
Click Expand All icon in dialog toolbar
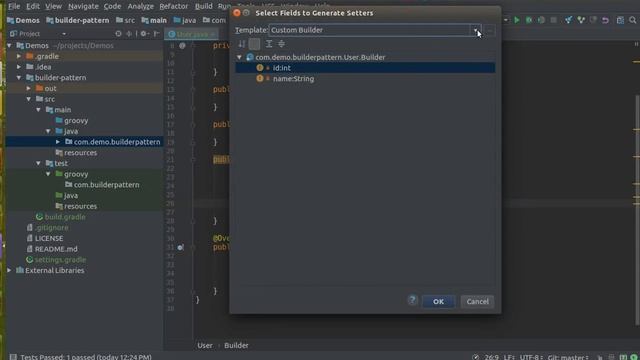[269, 44]
